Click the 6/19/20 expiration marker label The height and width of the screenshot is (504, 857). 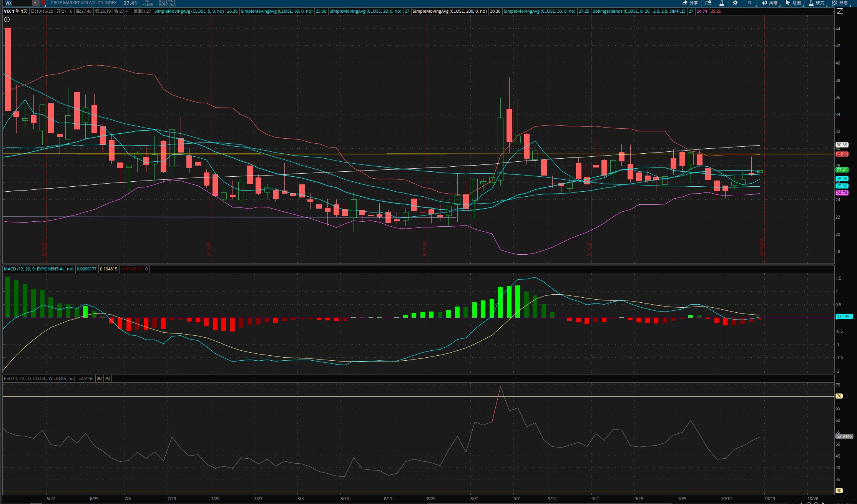point(44,249)
